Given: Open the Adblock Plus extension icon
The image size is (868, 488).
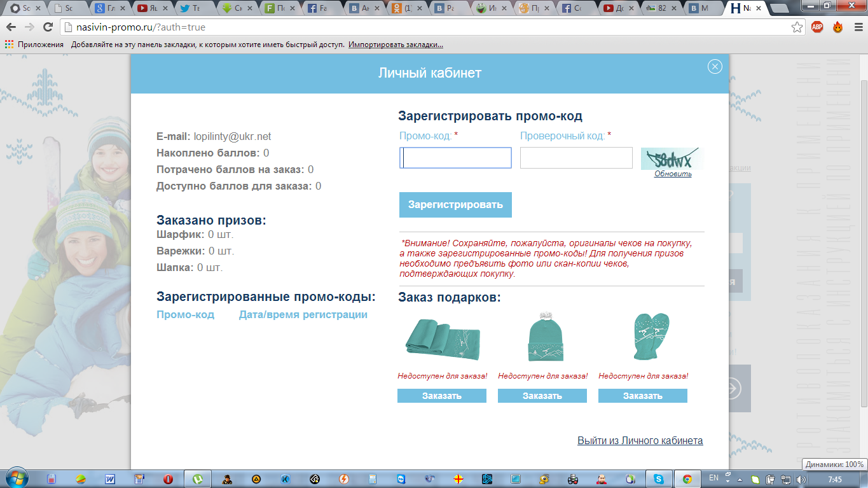Looking at the screenshot, I should [817, 27].
